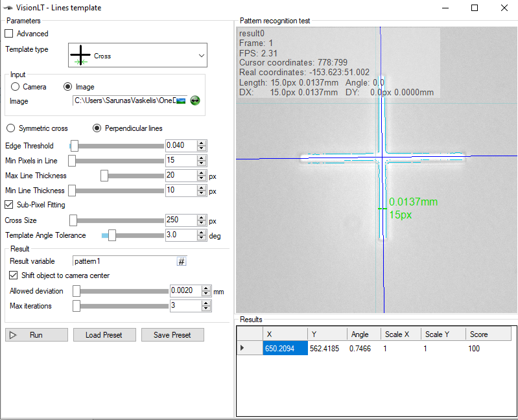Click the green round icon beside Image path
Screen dimensions: 518x420
tap(194, 100)
